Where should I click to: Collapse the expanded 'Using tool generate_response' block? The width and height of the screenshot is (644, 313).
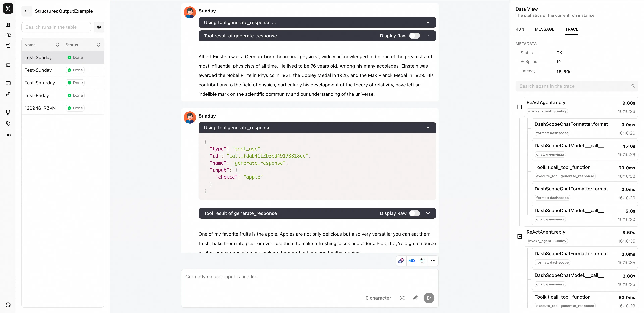(x=428, y=128)
